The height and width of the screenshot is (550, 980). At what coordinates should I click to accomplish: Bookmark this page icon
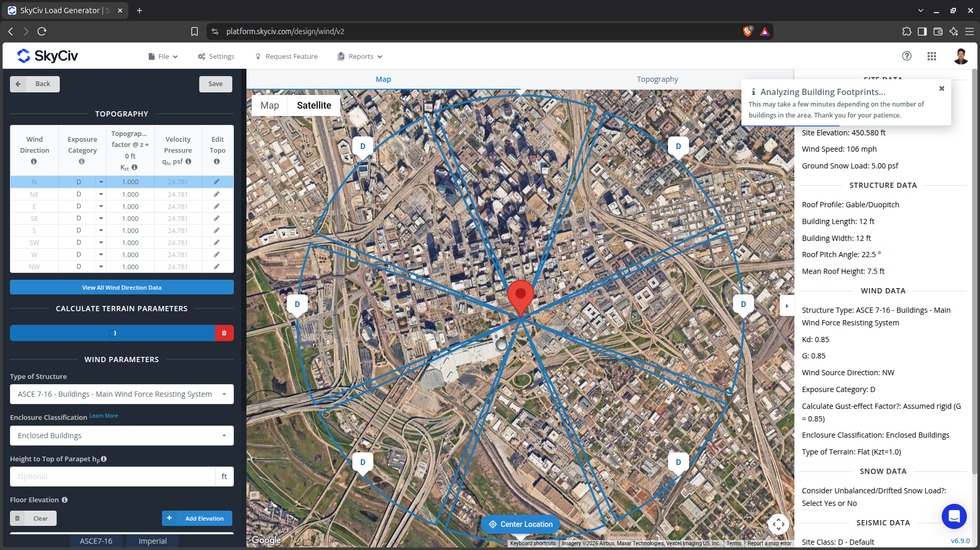coord(195,31)
